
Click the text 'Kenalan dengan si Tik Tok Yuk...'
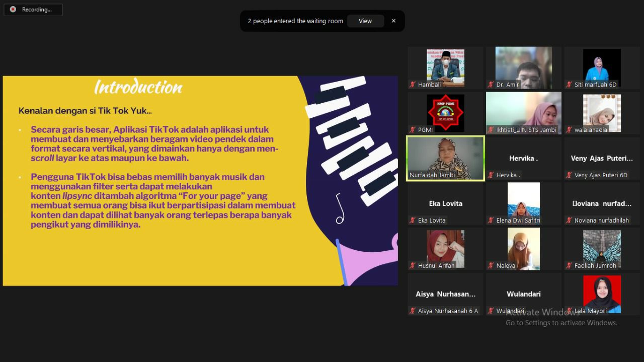coord(85,111)
